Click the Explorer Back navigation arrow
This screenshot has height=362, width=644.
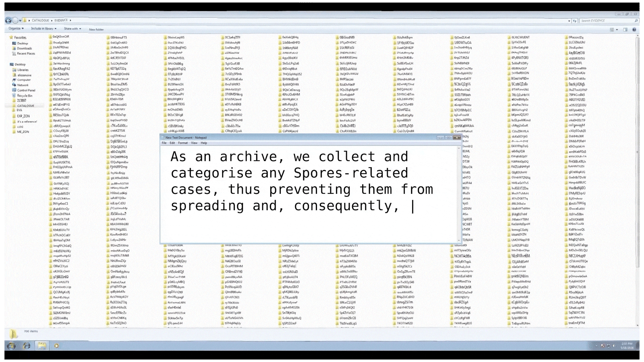(x=8, y=20)
